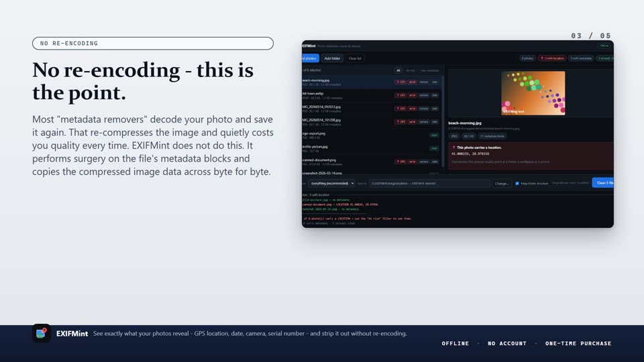Click the 'NO ACCOUNT' footer text

(507, 343)
